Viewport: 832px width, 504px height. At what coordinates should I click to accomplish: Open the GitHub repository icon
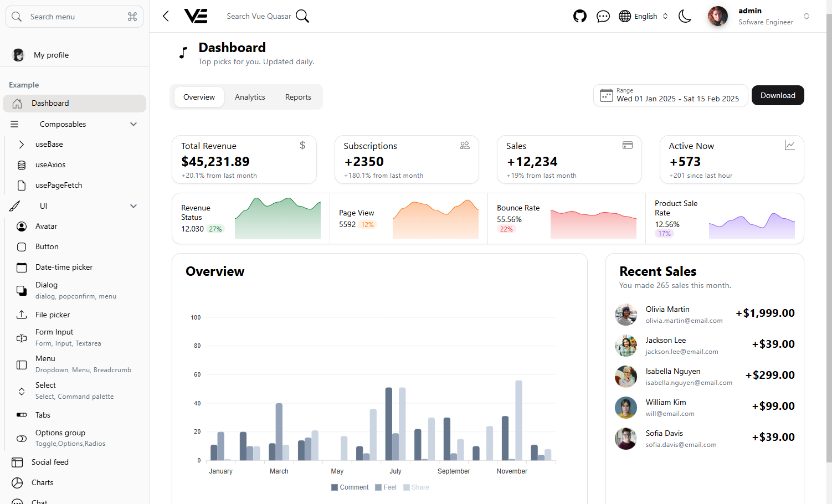580,16
